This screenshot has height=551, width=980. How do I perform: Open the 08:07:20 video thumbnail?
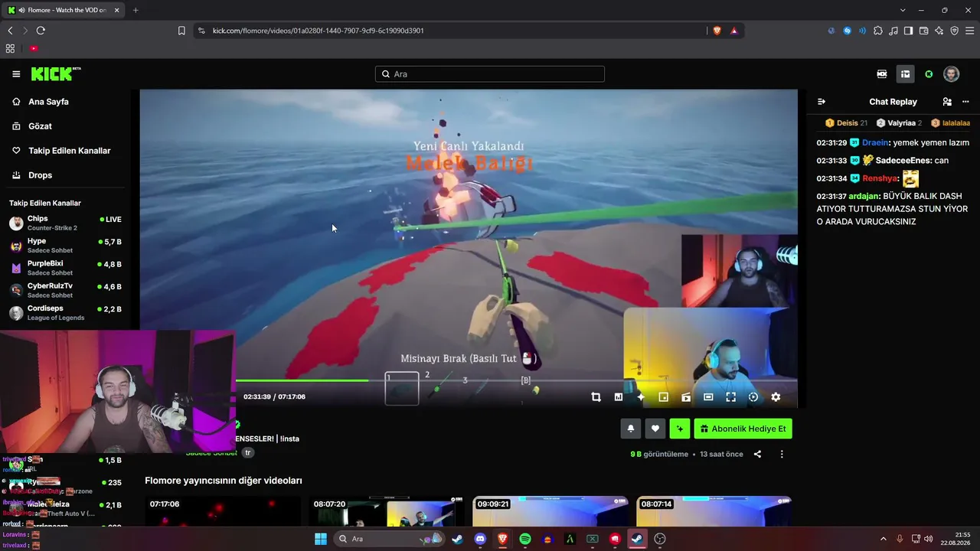point(387,511)
